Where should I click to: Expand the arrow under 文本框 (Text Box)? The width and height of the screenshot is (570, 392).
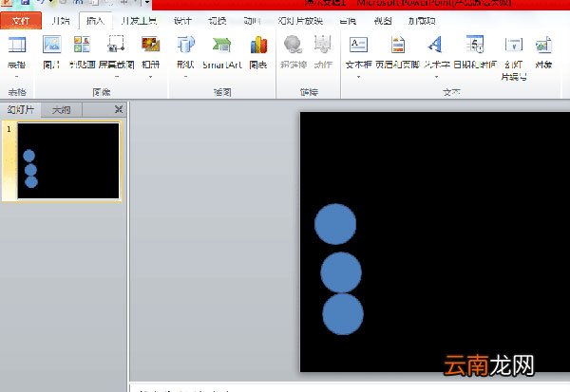tap(358, 77)
